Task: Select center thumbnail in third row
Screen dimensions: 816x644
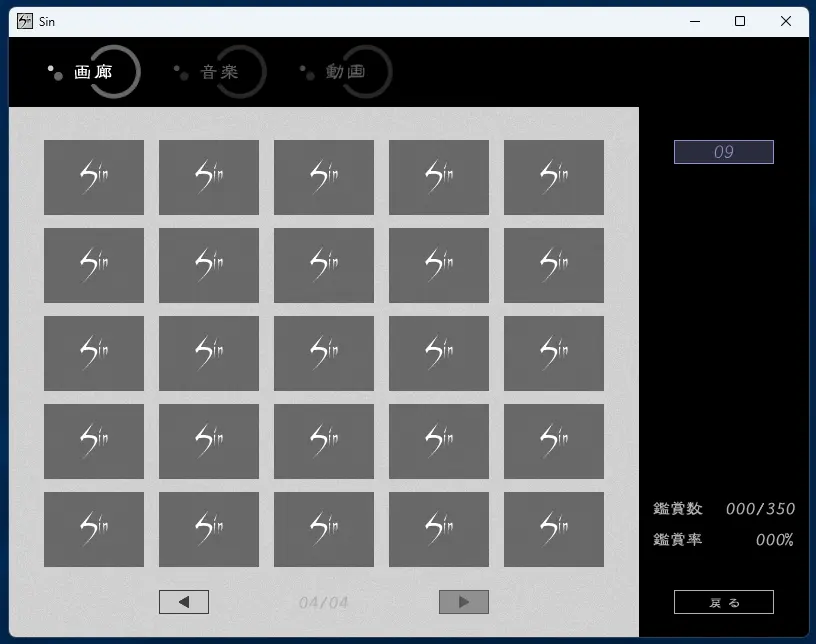Action: click(324, 353)
